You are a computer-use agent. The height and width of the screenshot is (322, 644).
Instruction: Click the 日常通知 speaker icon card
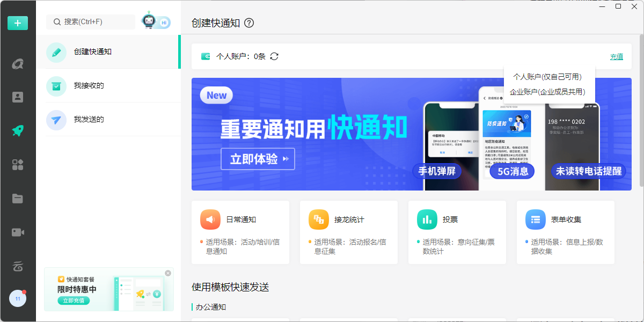(210, 219)
